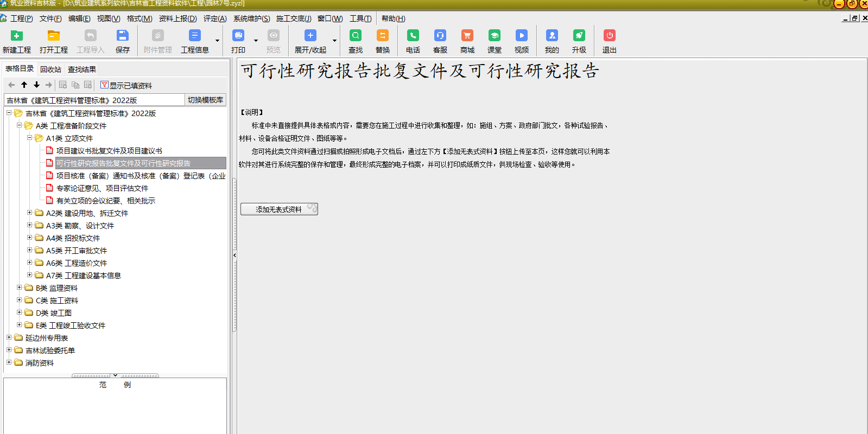Image resolution: width=868 pixels, height=434 pixels.
Task: Click the 添加无表式资料 button
Action: [x=279, y=209]
